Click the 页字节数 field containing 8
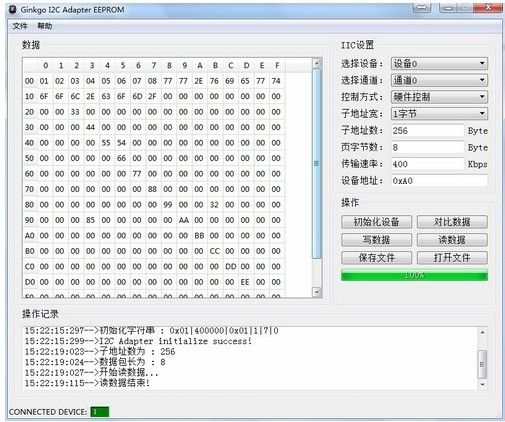The width and height of the screenshot is (505, 422). tap(428, 147)
